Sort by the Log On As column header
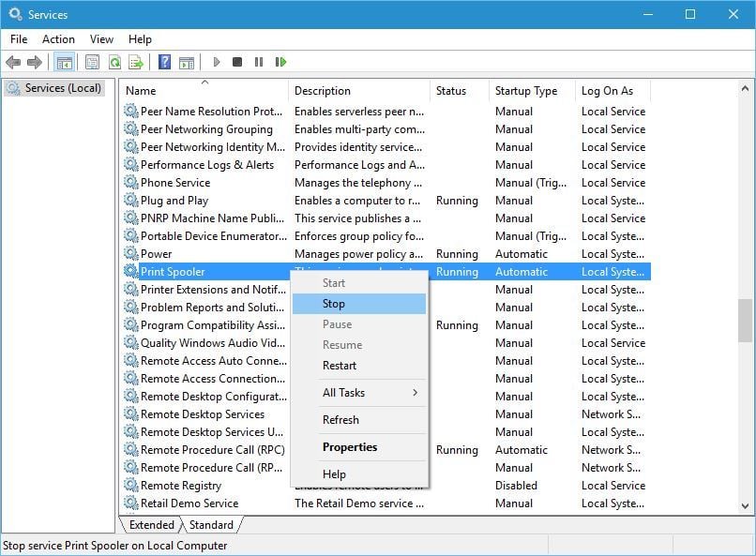The image size is (756, 556). (613, 91)
